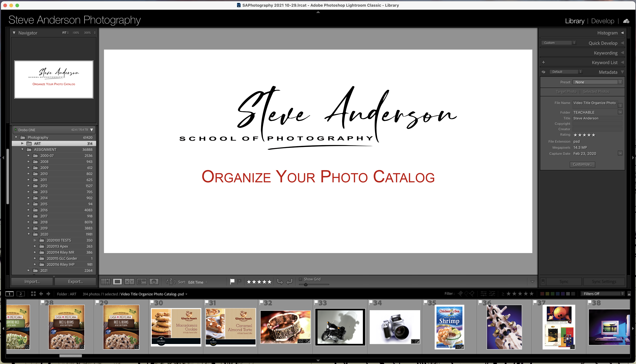Click the Export button
This screenshot has width=636, height=364.
pos(75,281)
